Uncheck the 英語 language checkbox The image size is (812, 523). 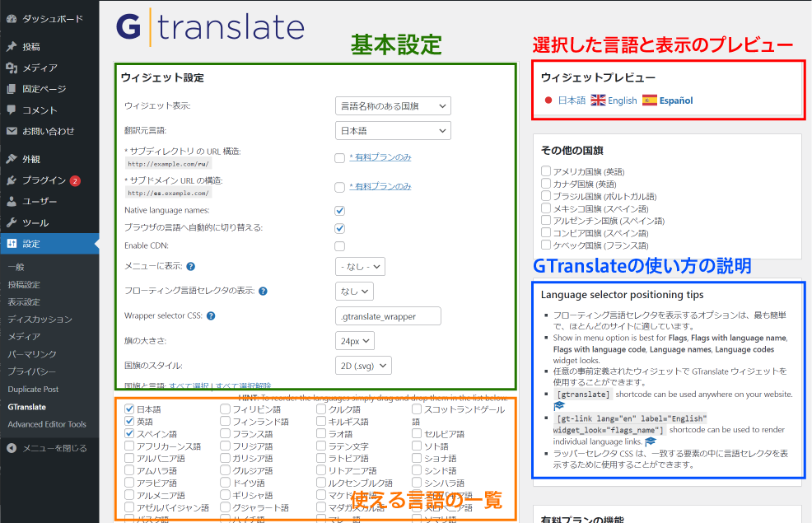tap(129, 422)
